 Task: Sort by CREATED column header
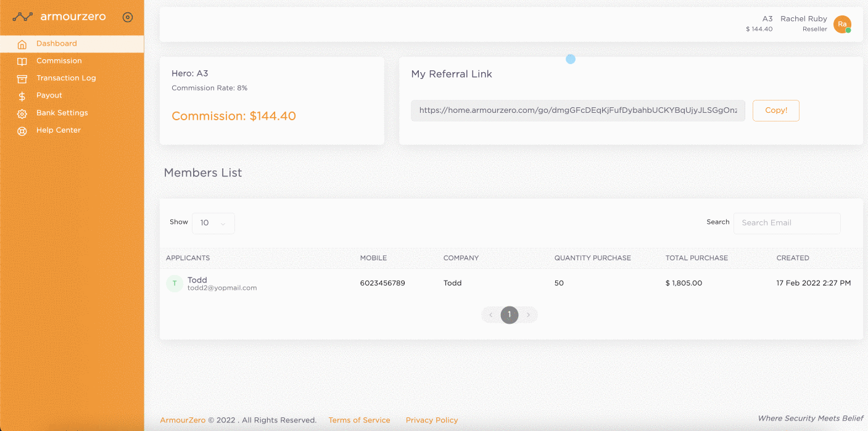click(x=793, y=258)
